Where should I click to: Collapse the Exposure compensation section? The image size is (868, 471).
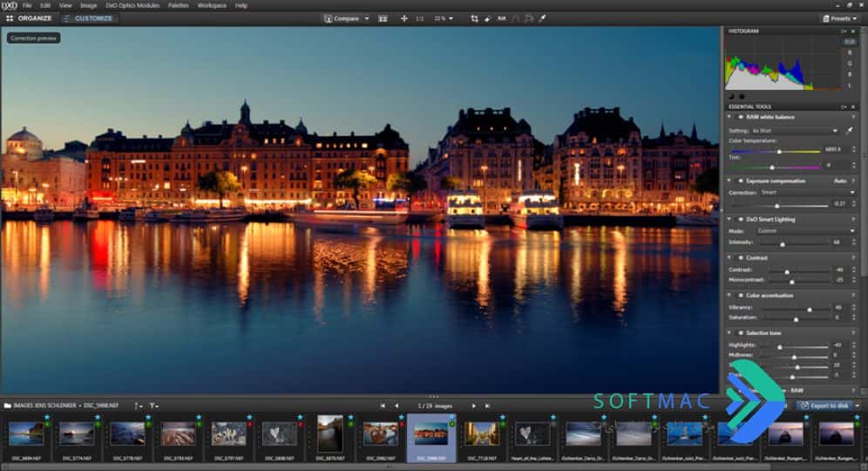[x=729, y=181]
